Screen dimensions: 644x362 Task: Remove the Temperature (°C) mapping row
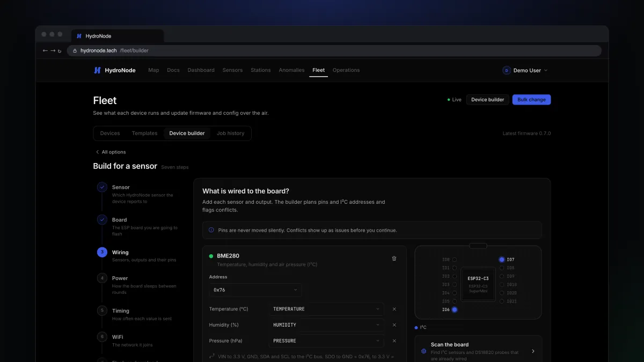coord(394,309)
